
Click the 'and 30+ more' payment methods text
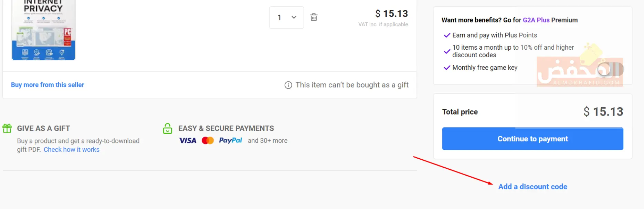(x=267, y=141)
